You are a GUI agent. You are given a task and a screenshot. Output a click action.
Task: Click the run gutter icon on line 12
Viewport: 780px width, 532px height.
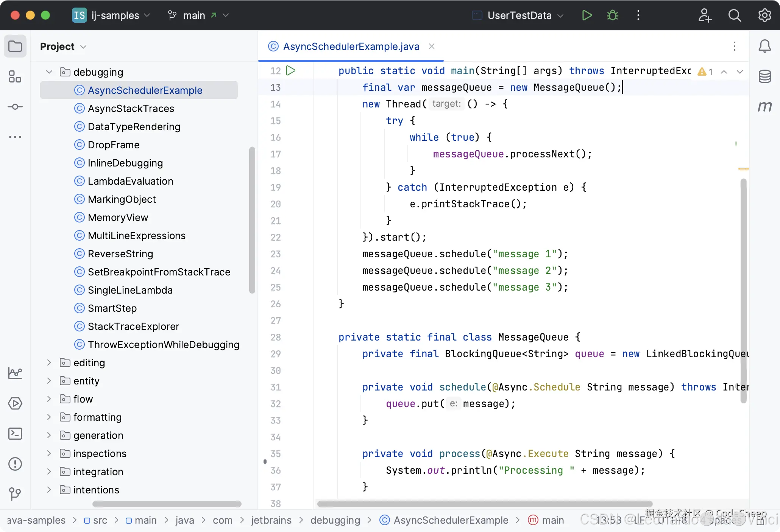[x=291, y=71]
